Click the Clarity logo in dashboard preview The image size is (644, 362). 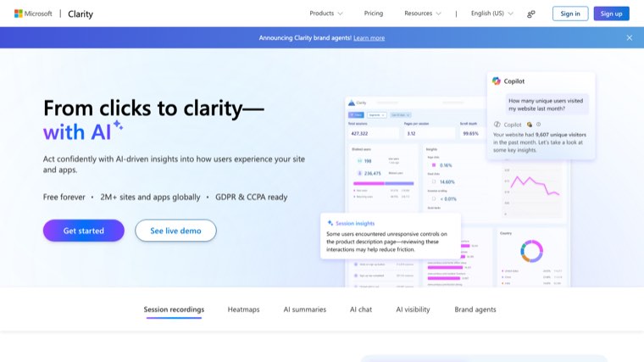pyautogui.click(x=352, y=103)
